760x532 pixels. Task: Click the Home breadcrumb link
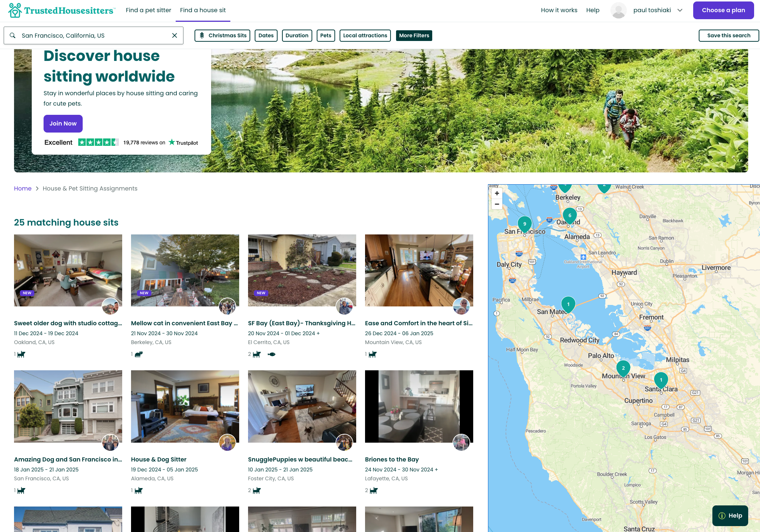tap(23, 188)
